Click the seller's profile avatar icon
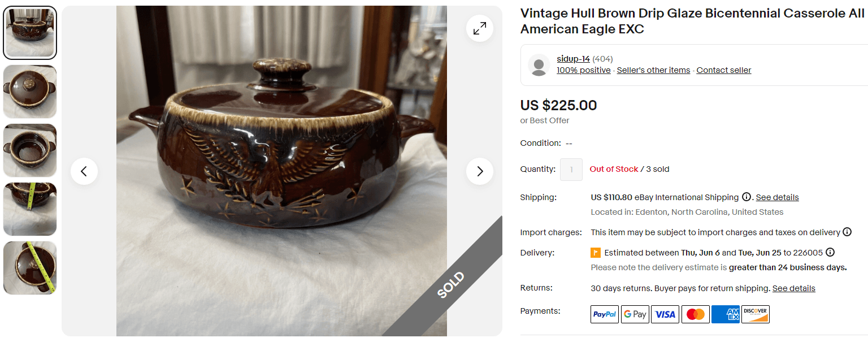Screen dimensions: 868x342 pos(539,64)
